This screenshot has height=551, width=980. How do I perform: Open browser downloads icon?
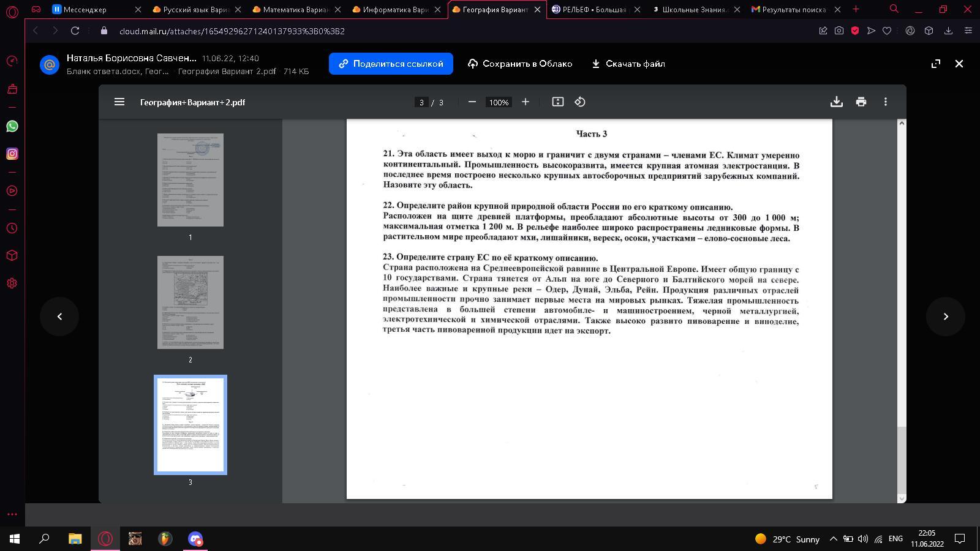point(949,31)
